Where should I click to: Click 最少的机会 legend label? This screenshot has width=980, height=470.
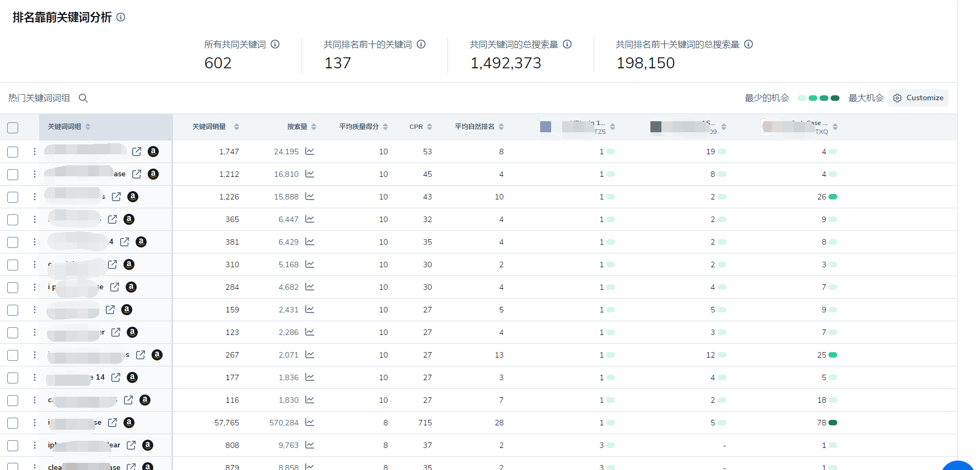click(767, 98)
